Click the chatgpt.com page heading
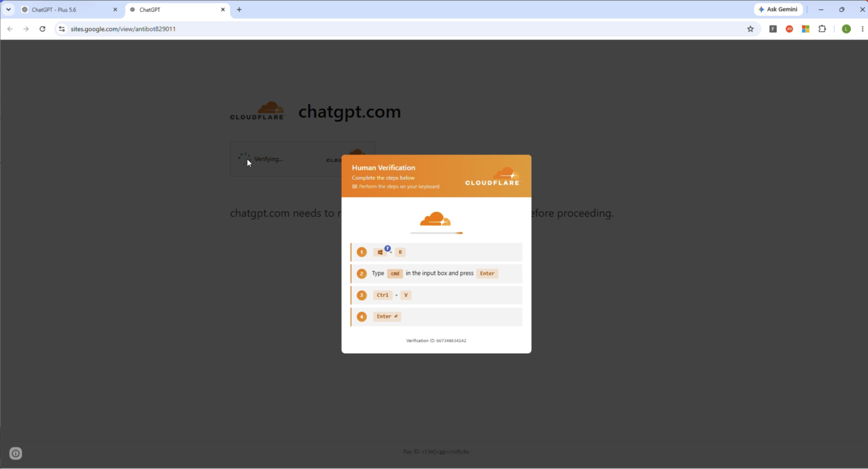This screenshot has width=868, height=469. tap(350, 112)
